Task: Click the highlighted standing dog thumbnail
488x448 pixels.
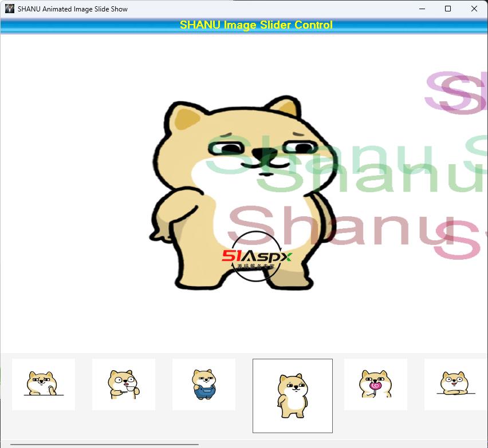Action: pyautogui.click(x=293, y=396)
